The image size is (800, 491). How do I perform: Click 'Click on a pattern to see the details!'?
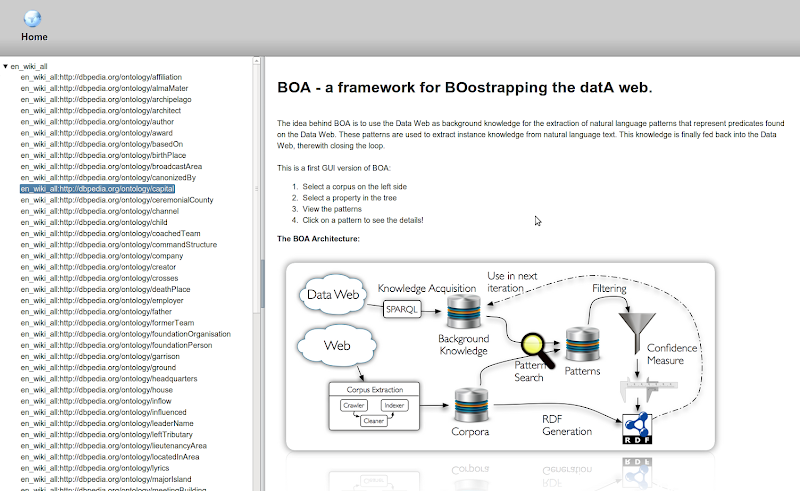[363, 220]
